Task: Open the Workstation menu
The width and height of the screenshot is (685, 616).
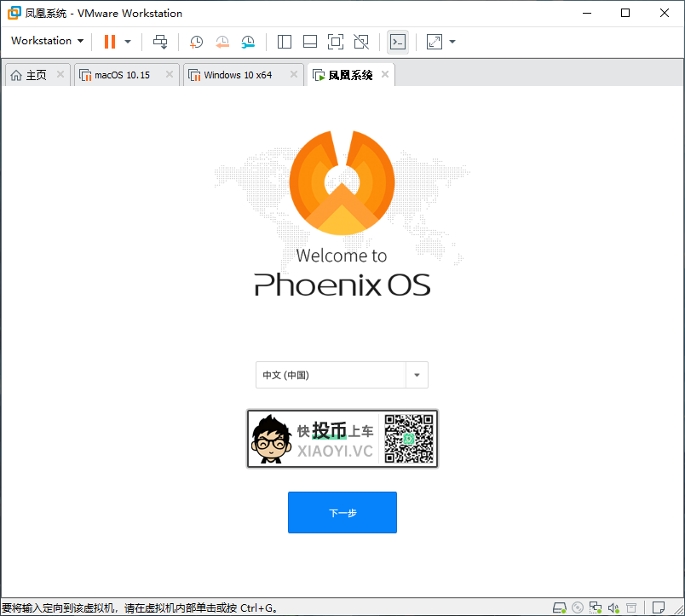Action: [47, 41]
